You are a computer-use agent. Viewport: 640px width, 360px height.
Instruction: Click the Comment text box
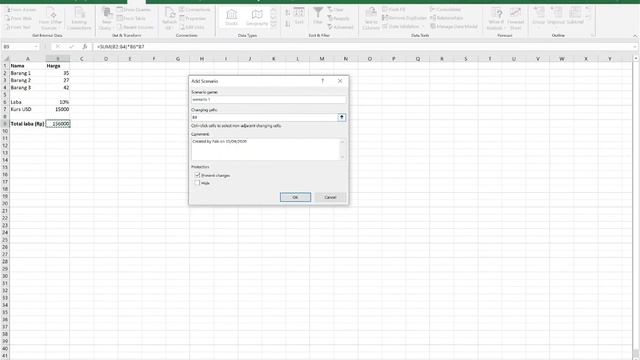click(x=265, y=149)
